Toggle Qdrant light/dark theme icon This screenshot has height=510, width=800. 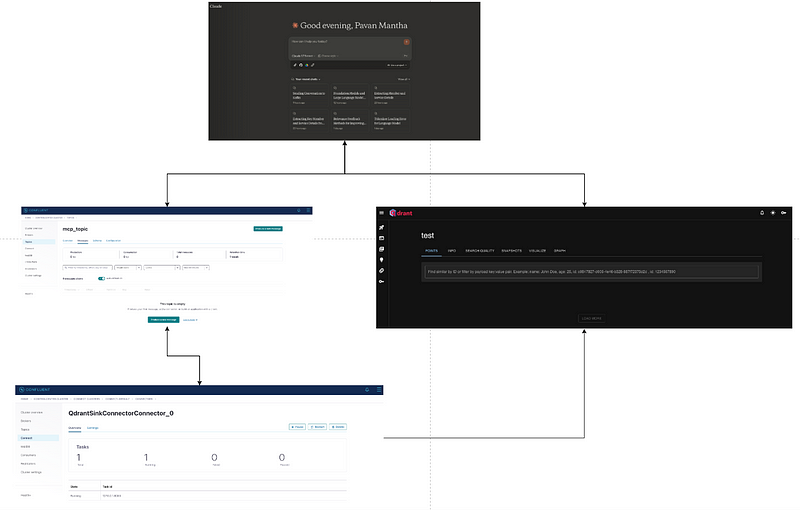[x=773, y=213]
